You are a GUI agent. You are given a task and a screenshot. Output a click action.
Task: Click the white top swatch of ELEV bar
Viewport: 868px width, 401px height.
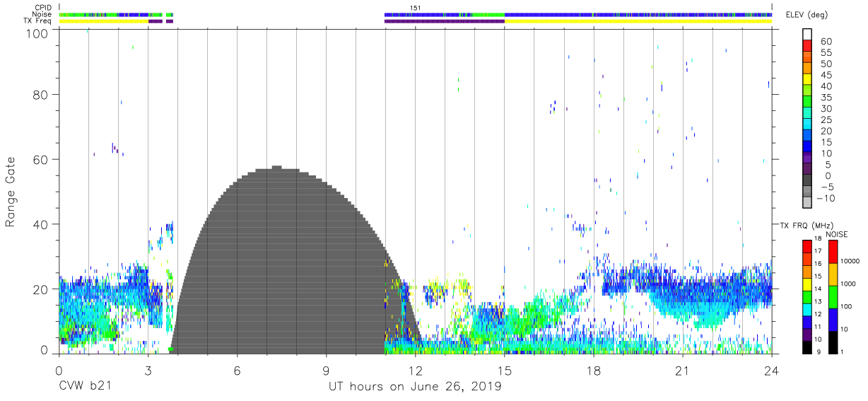(807, 35)
